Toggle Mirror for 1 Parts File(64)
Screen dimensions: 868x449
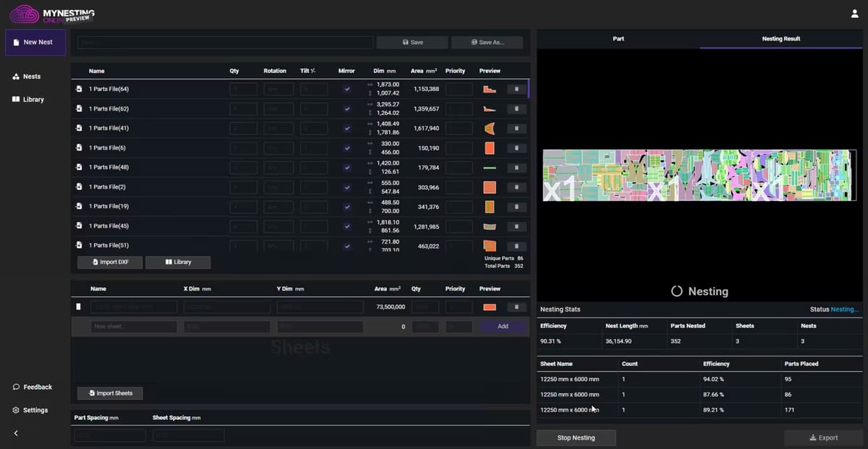[347, 89]
